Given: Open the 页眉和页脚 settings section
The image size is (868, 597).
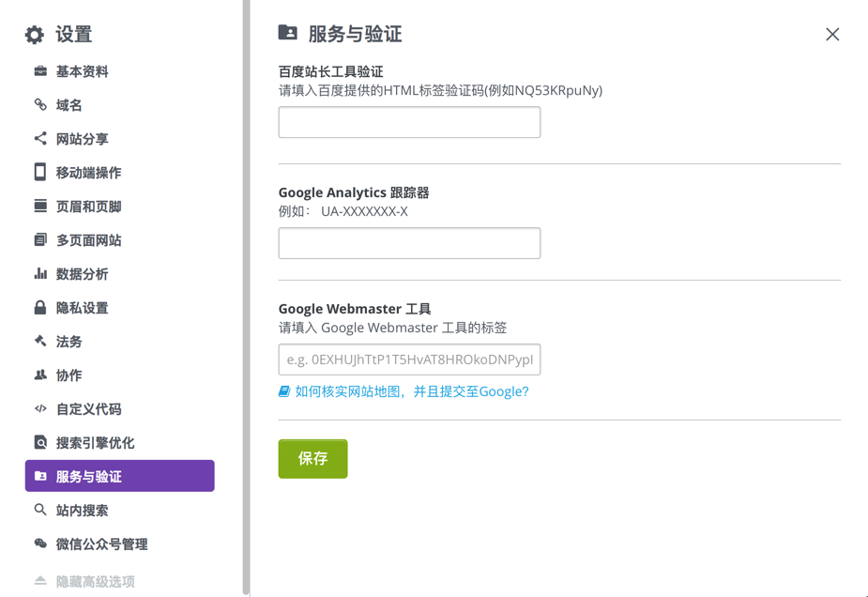Looking at the screenshot, I should point(88,207).
